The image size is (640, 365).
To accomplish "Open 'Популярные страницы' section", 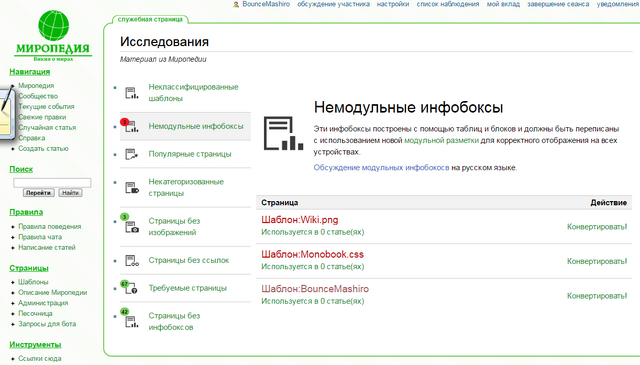I will (190, 154).
